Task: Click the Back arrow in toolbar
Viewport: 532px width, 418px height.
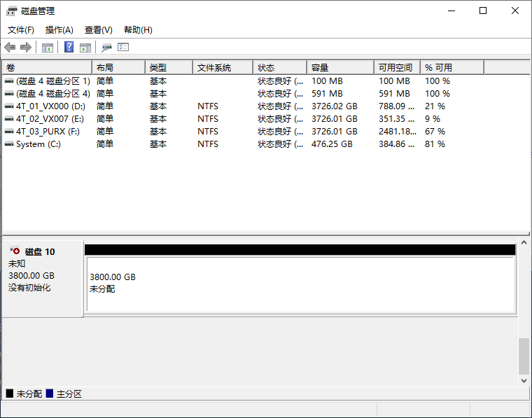Action: [x=10, y=47]
